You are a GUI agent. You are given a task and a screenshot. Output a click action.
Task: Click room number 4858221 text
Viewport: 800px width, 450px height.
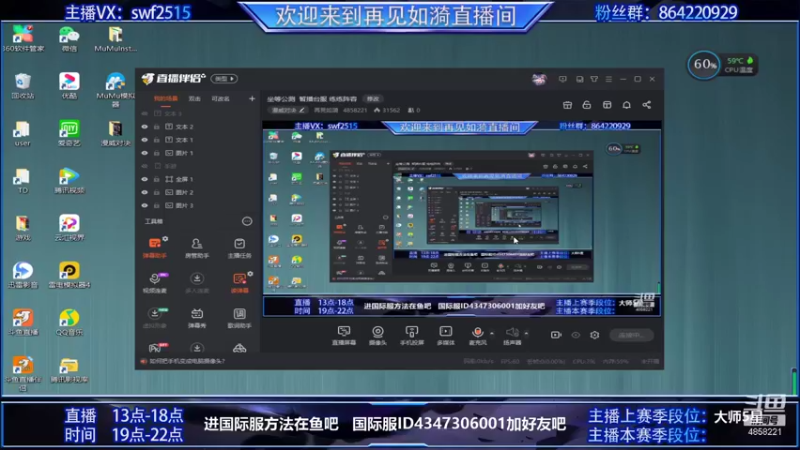click(355, 110)
